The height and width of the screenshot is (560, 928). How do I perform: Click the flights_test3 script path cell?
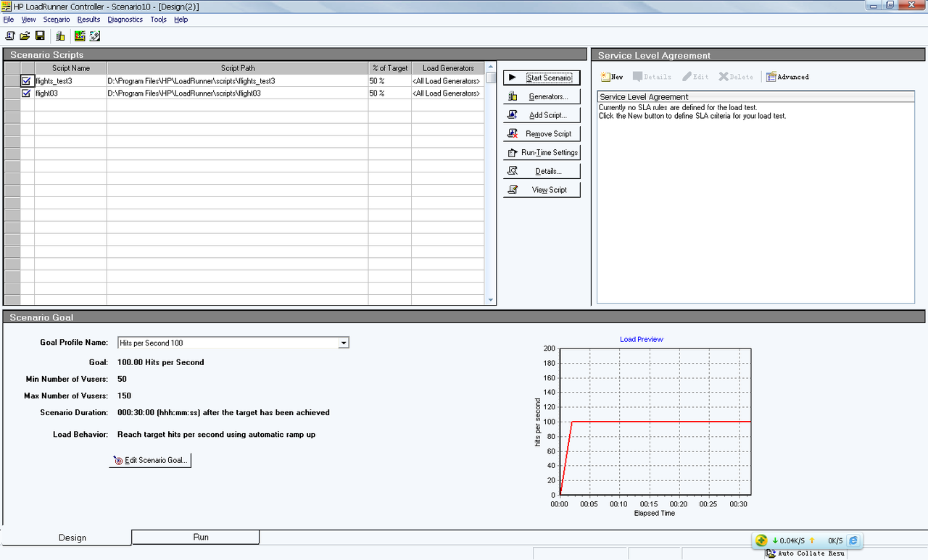pyautogui.click(x=237, y=81)
